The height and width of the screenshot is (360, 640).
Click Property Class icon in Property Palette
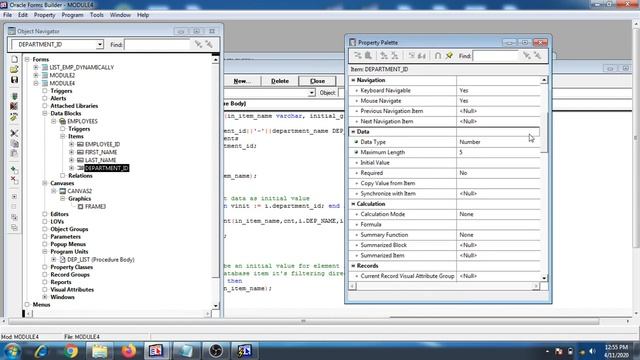tap(411, 56)
